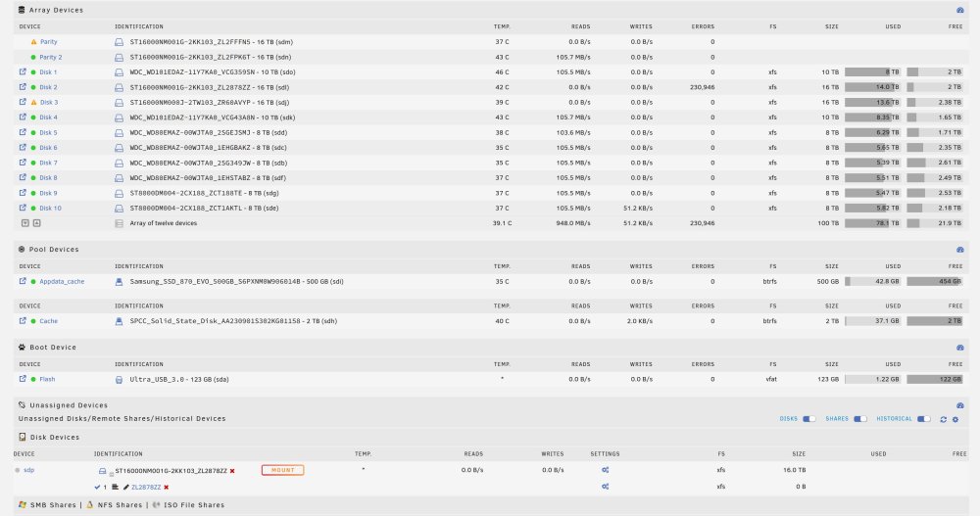Toggle the DISKS switch

pyautogui.click(x=808, y=418)
